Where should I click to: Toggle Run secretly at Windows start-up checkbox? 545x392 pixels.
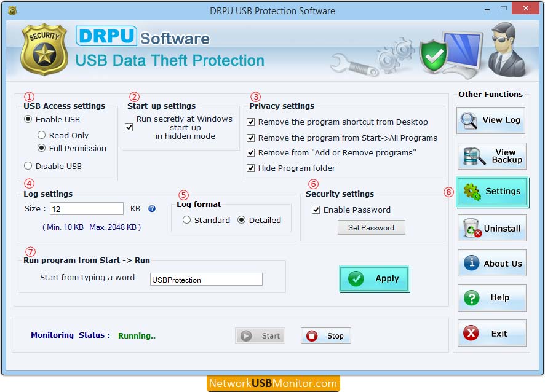pos(129,127)
